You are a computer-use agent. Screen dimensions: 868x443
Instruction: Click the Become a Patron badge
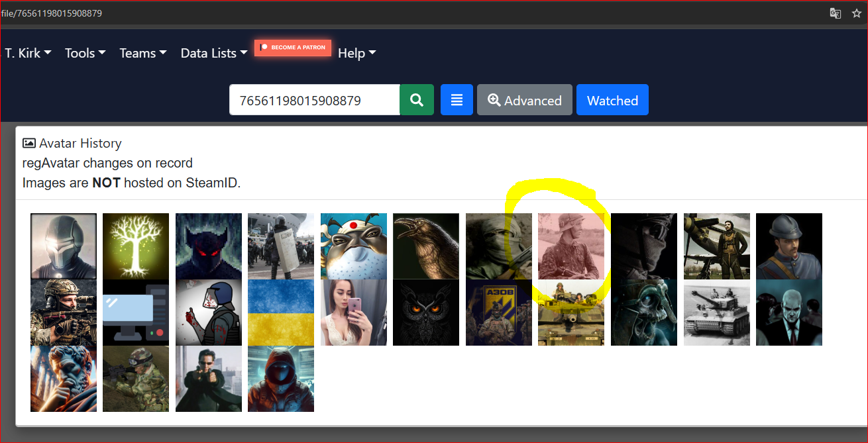coord(293,48)
